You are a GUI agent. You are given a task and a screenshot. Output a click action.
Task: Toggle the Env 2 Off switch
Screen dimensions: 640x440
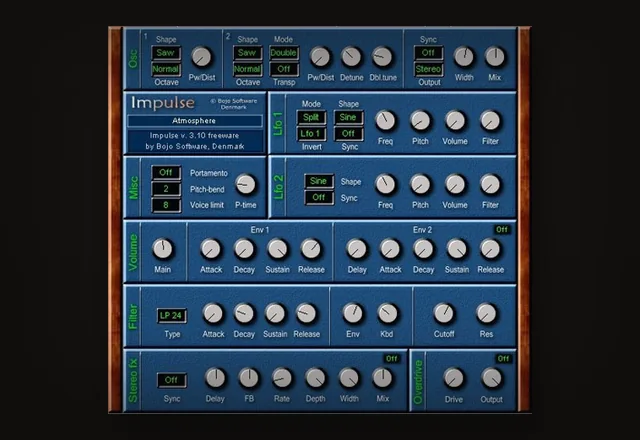pyautogui.click(x=502, y=229)
